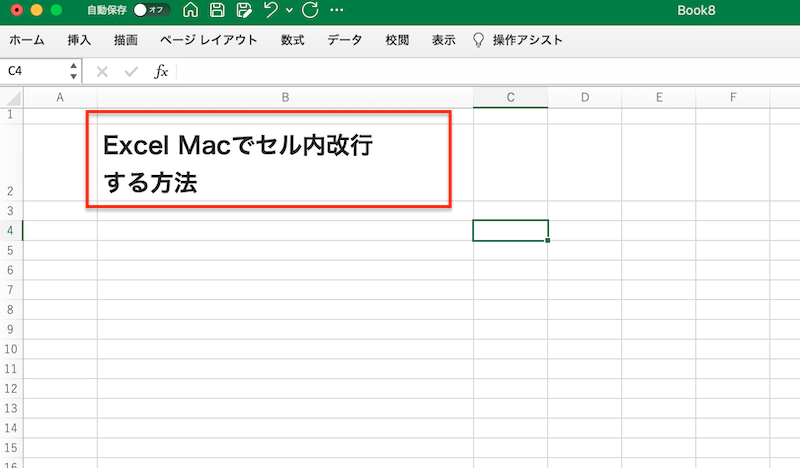
Task: Open the Name Box stepper arrows
Action: click(x=73, y=71)
